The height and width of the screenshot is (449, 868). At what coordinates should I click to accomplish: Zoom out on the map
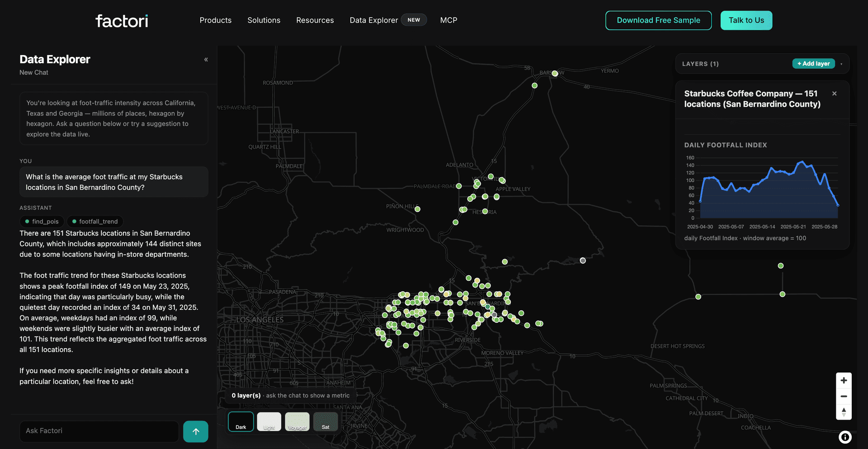point(844,396)
